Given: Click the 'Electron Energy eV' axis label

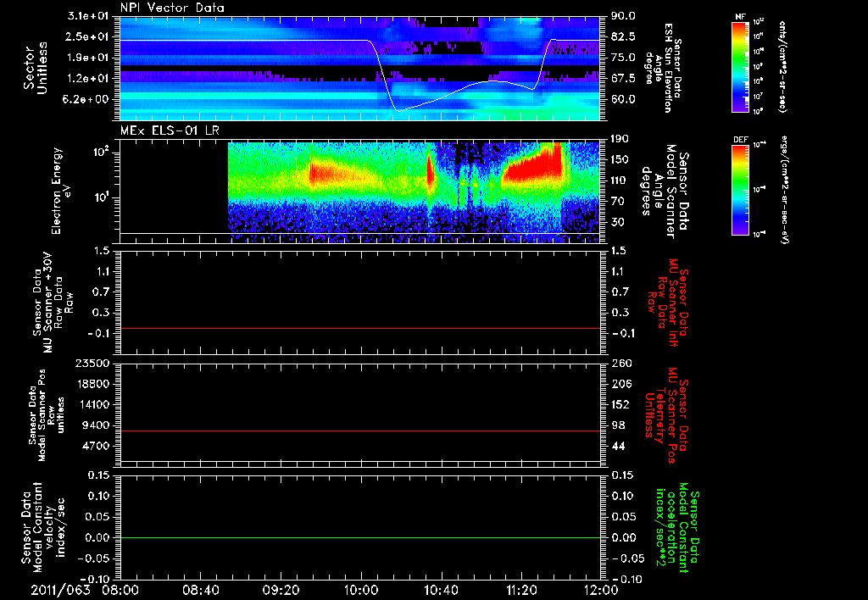Looking at the screenshot, I should (60, 191).
